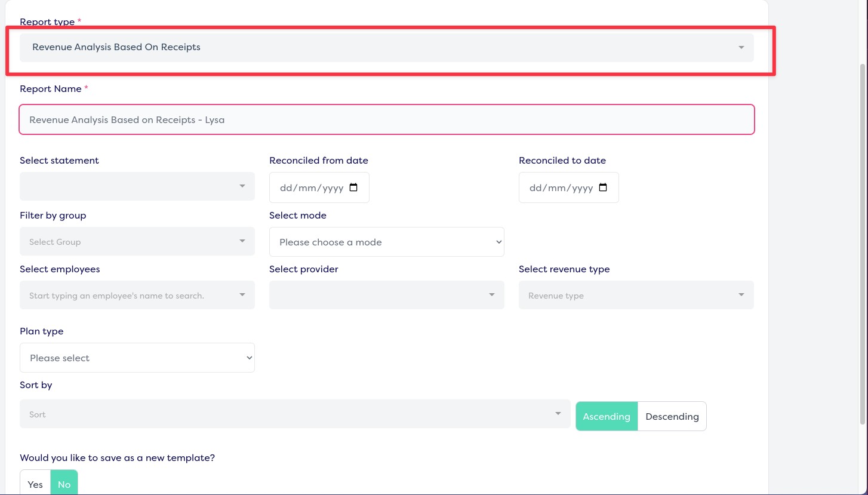Expand the Select revenue type dropdown
868x495 pixels.
(636, 295)
